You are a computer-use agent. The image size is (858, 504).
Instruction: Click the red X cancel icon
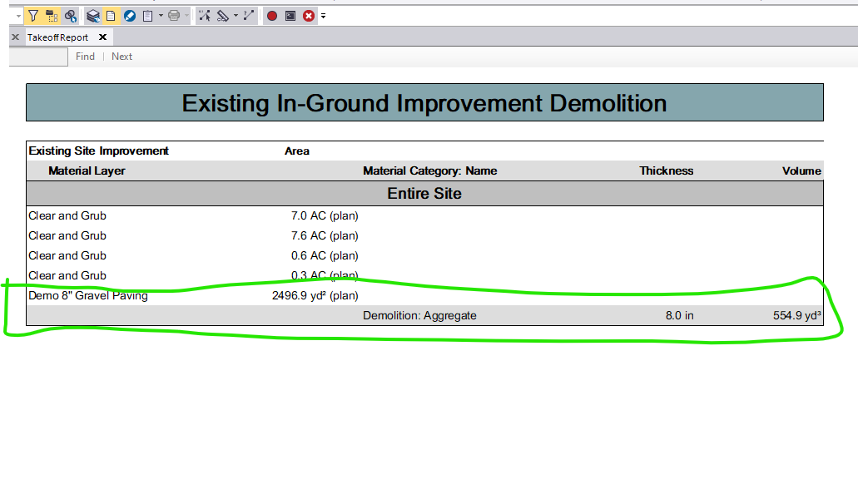(x=309, y=15)
